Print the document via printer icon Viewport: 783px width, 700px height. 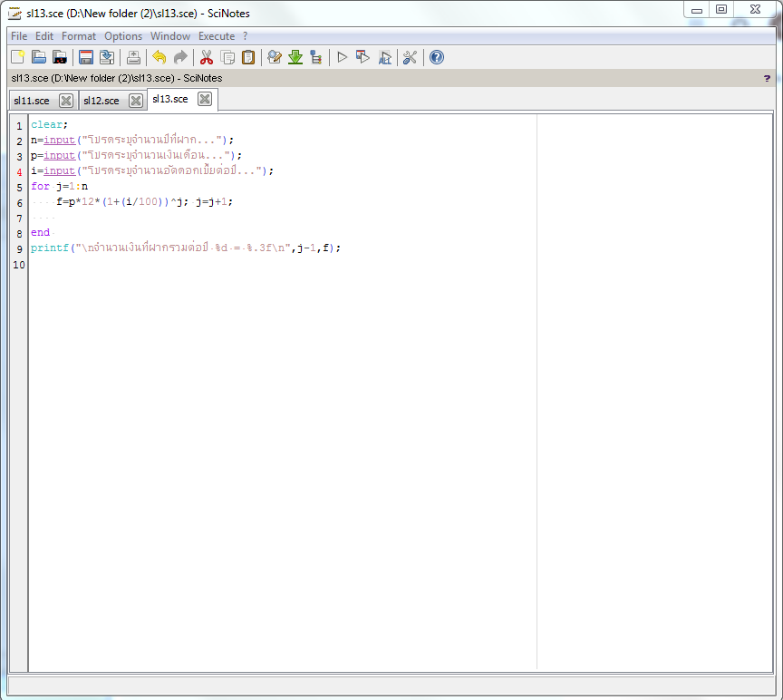click(x=133, y=57)
